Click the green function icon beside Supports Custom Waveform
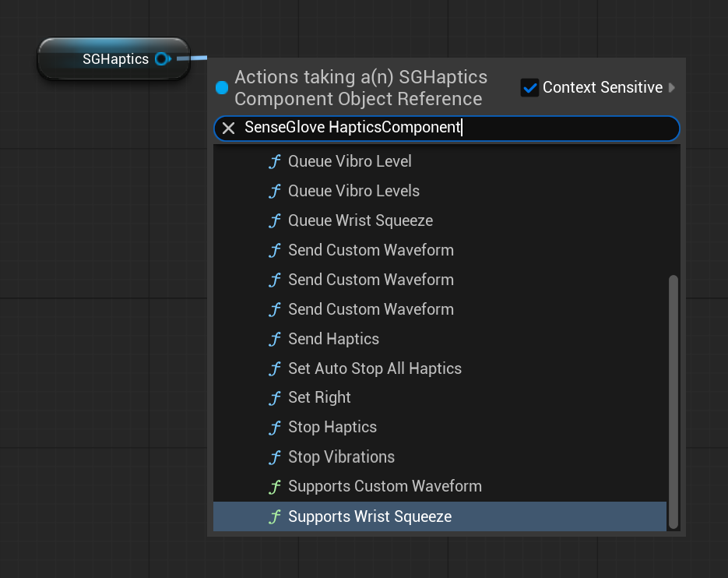728x578 pixels. click(x=274, y=486)
